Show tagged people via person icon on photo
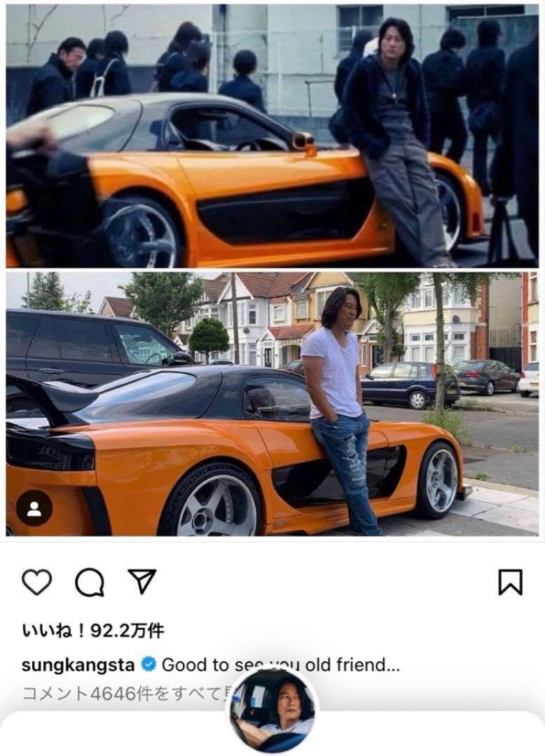The image size is (545, 756). coord(34,508)
